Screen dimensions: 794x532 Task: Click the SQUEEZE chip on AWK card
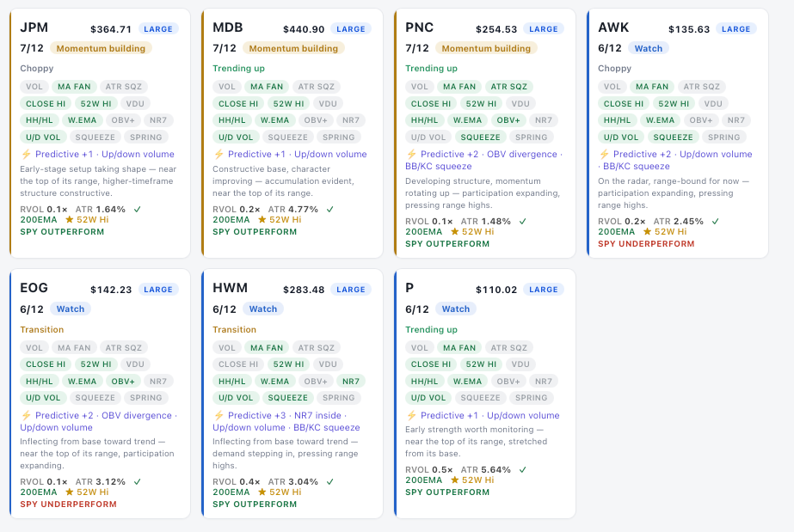(x=673, y=138)
